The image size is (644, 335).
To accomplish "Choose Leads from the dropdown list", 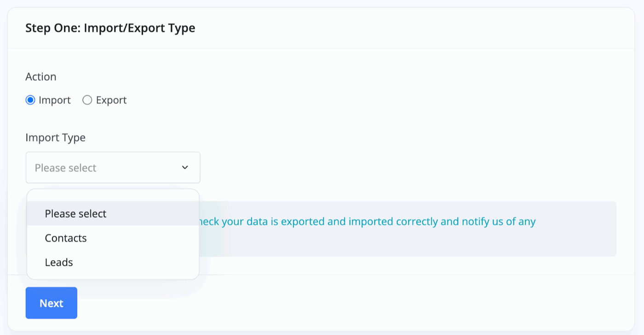I will [59, 262].
